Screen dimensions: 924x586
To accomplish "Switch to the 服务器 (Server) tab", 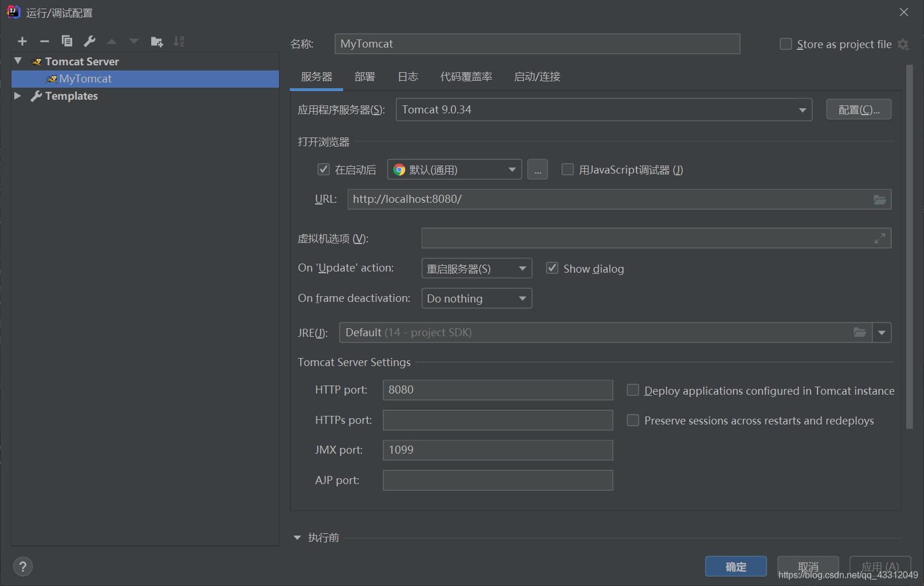I will point(317,77).
